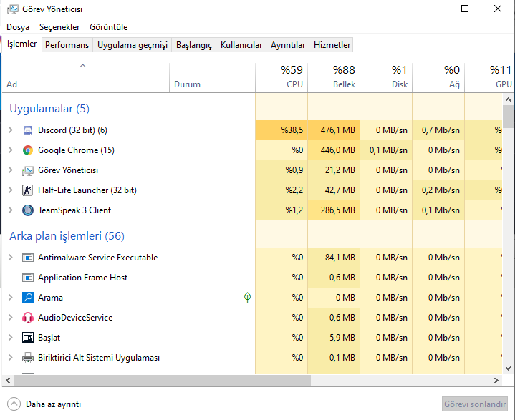Open the Dosya menu
The image size is (515, 420).
pyautogui.click(x=18, y=27)
